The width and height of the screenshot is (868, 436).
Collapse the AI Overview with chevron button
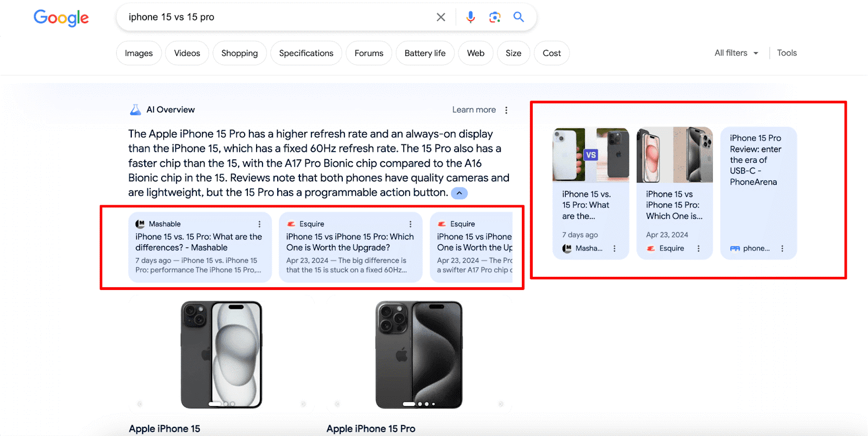[x=459, y=193]
